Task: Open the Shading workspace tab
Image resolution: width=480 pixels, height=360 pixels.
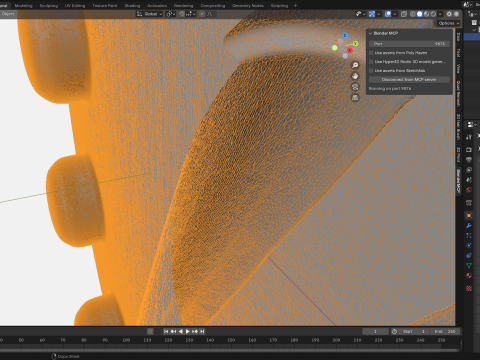Action: click(x=132, y=6)
